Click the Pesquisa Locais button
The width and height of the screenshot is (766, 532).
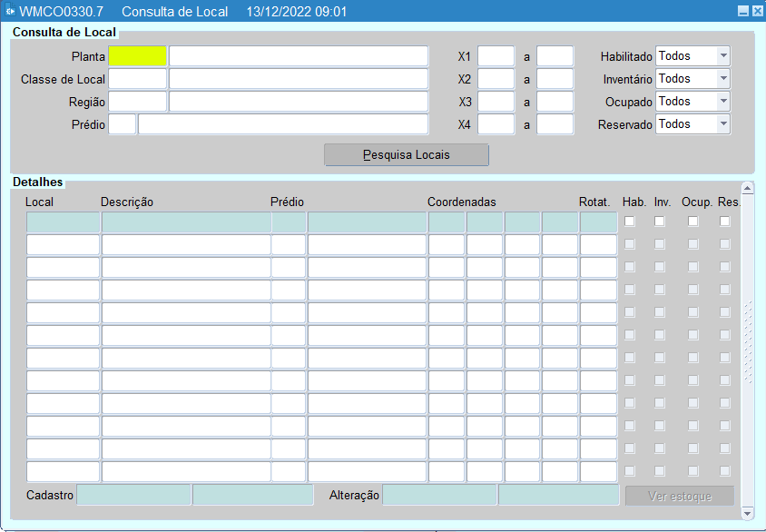407,155
